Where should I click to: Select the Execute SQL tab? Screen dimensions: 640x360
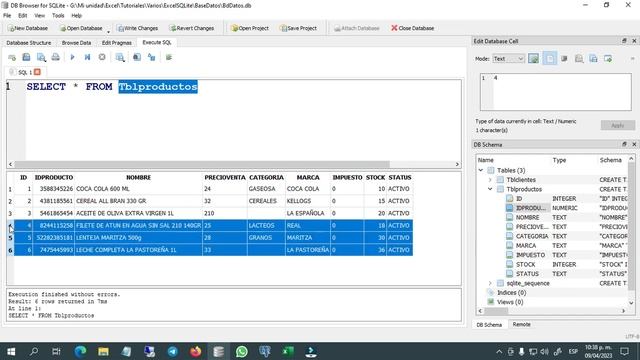[157, 42]
